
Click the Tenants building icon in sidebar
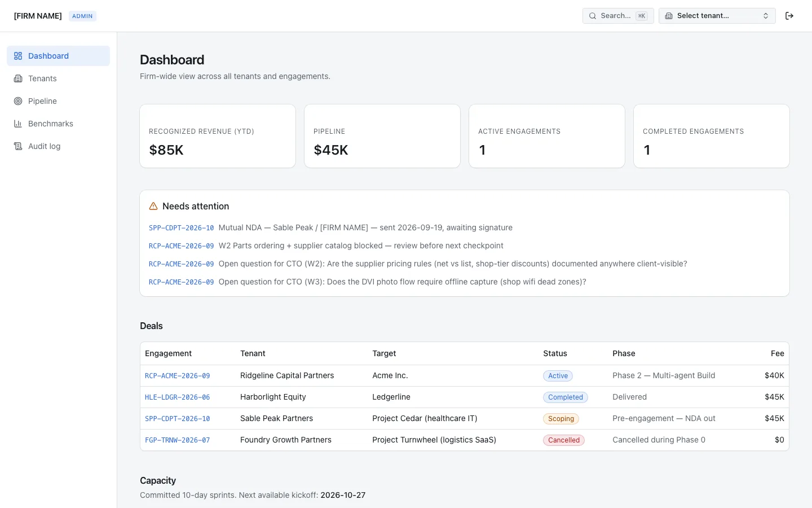tap(18, 78)
